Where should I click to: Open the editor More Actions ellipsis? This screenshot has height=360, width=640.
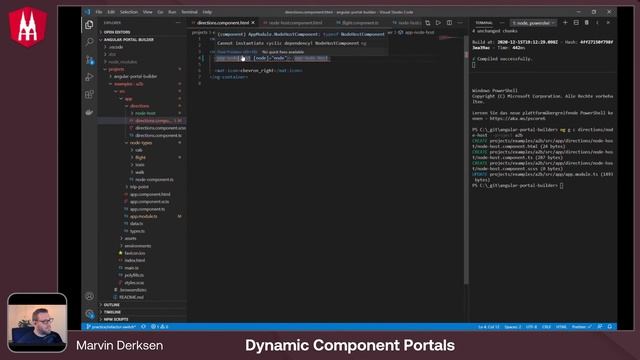(460, 23)
